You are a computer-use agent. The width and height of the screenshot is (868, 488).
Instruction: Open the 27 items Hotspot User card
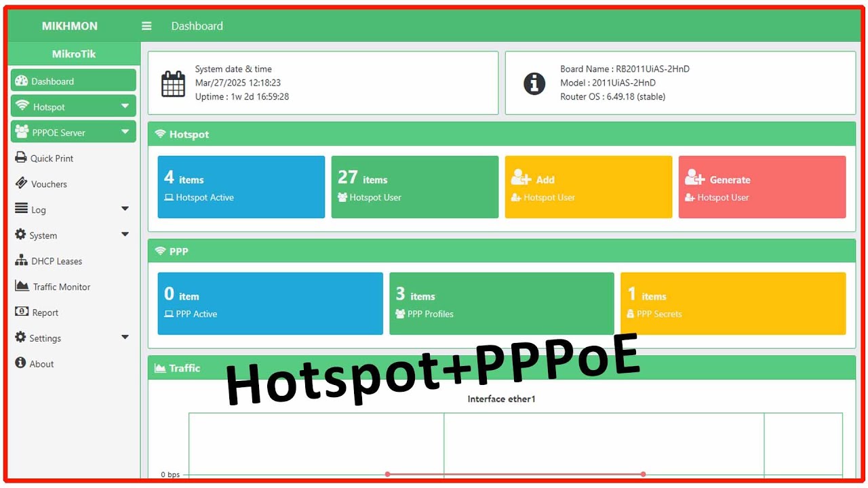pyautogui.click(x=415, y=187)
